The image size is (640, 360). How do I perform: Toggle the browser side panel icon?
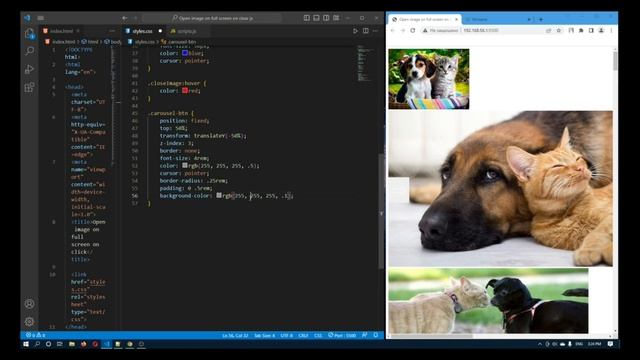pos(591,31)
